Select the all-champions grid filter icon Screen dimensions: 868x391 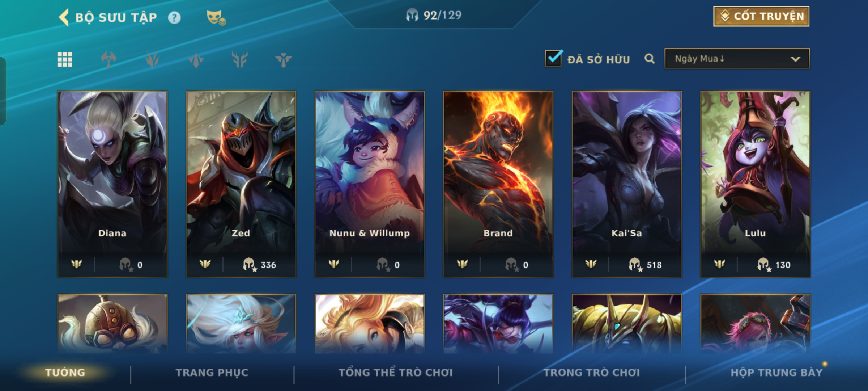tap(65, 59)
